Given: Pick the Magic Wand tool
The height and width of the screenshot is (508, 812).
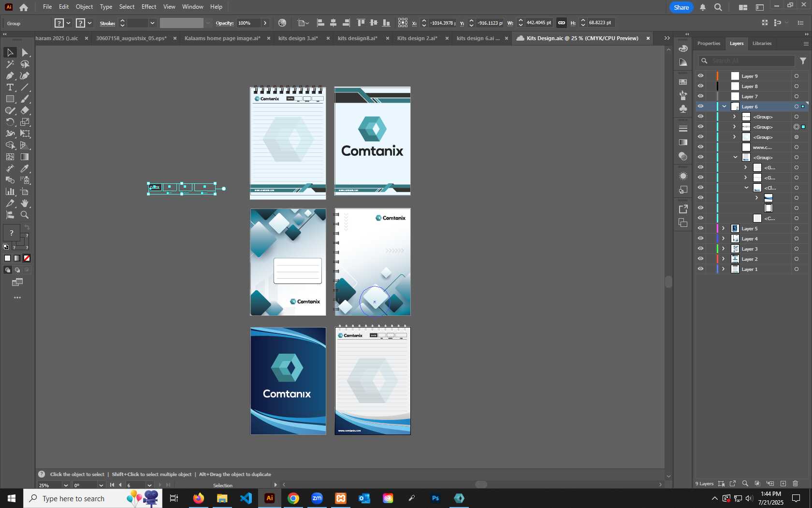Looking at the screenshot, I should [x=10, y=64].
